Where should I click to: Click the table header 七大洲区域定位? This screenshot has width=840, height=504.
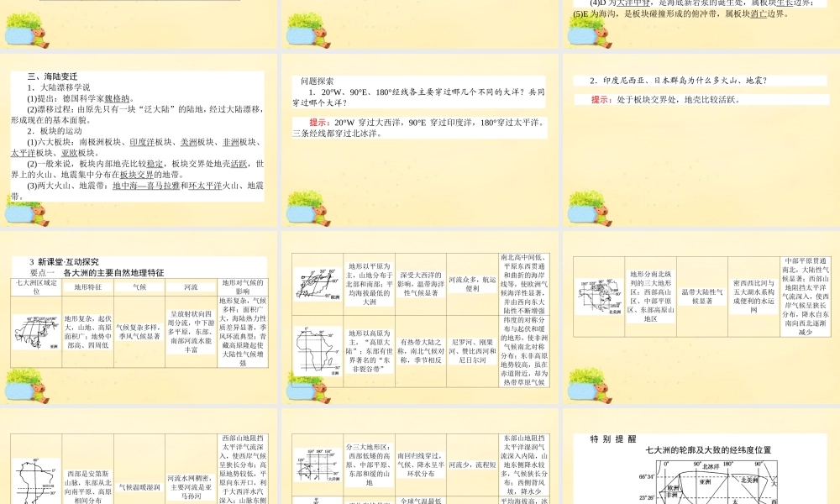point(36,286)
